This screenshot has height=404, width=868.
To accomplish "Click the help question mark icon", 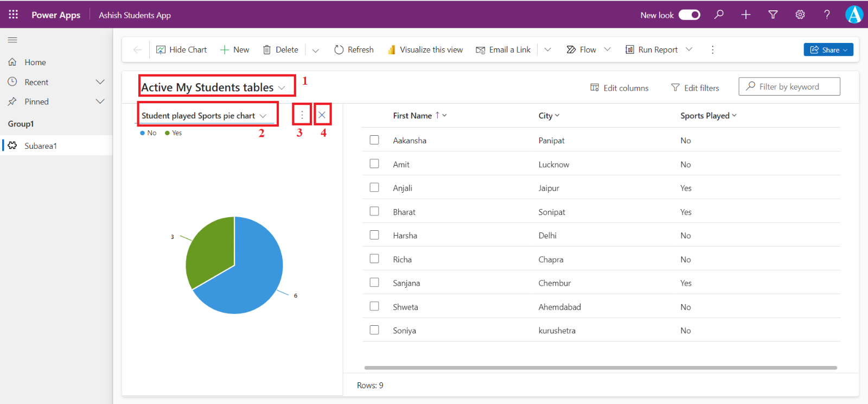I will click(x=827, y=15).
